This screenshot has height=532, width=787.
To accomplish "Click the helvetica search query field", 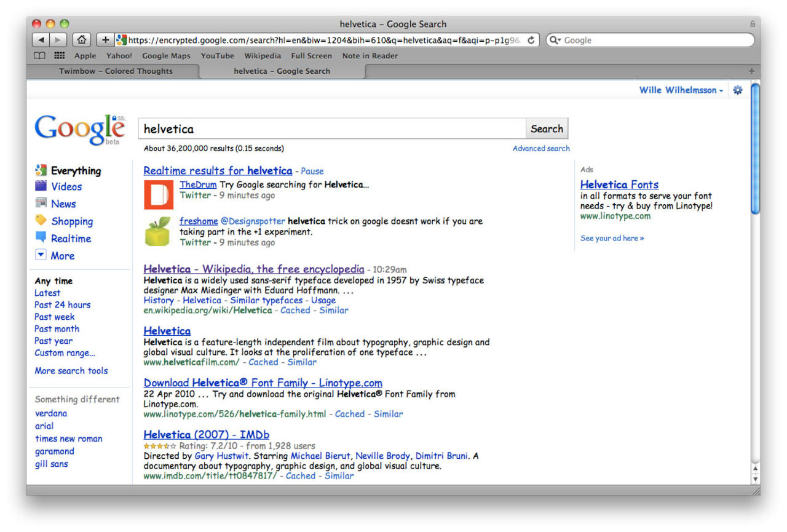I will (332, 129).
